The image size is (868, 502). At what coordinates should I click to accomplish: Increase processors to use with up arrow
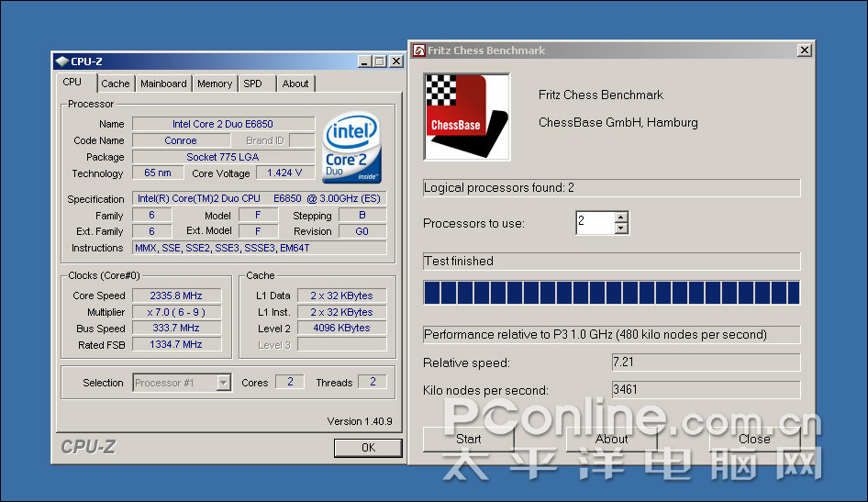coord(621,217)
